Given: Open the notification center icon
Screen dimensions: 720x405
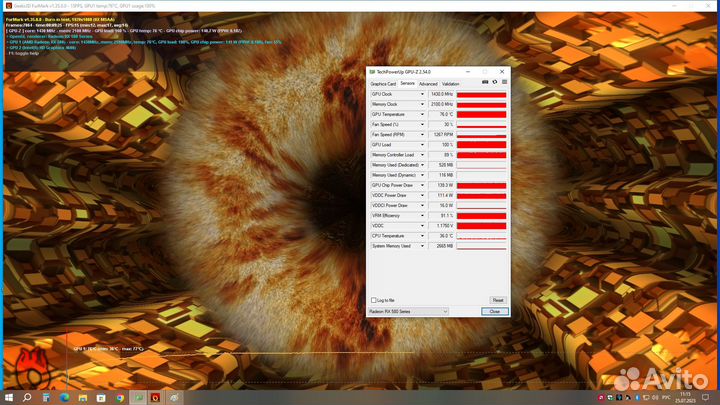Looking at the screenshot, I should coord(705,397).
